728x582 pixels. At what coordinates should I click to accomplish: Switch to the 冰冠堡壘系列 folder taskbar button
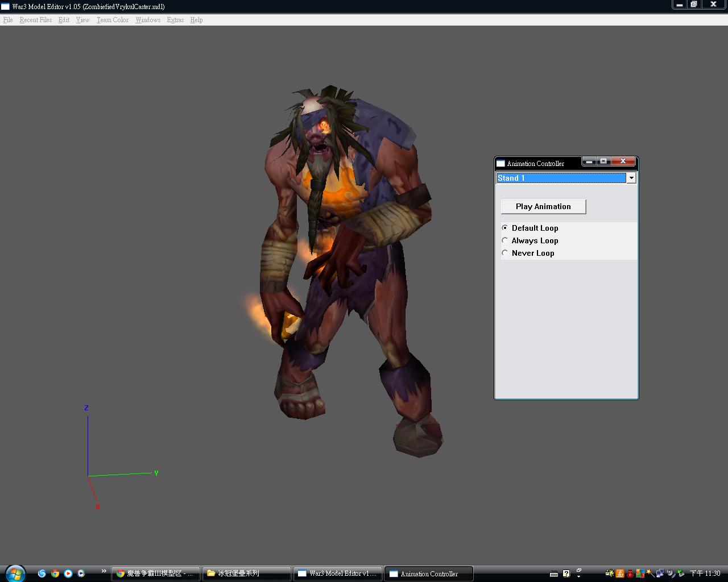[x=247, y=573]
